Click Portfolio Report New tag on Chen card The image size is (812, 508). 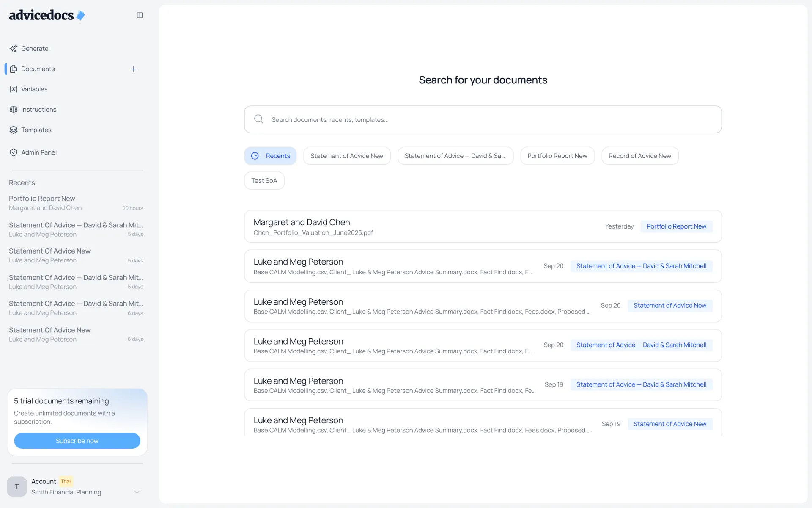pos(676,226)
